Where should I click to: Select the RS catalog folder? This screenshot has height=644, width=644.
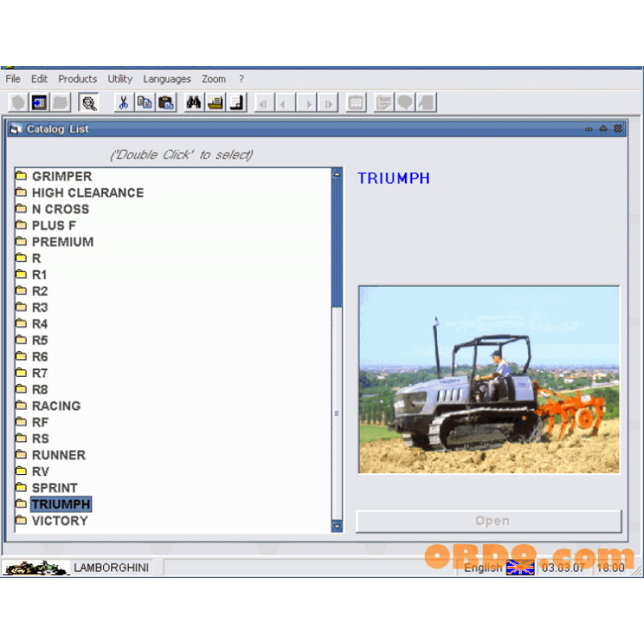point(32,439)
